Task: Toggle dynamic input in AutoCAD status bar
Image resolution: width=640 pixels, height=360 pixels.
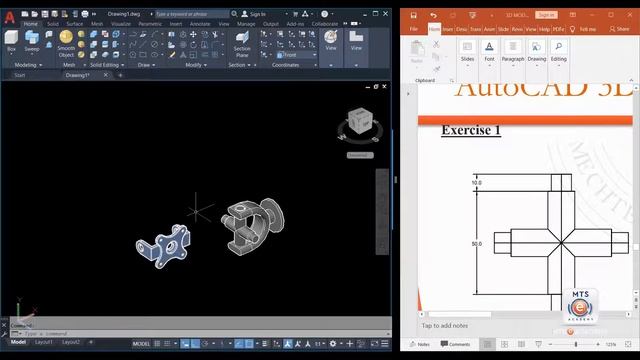Action: (x=185, y=344)
